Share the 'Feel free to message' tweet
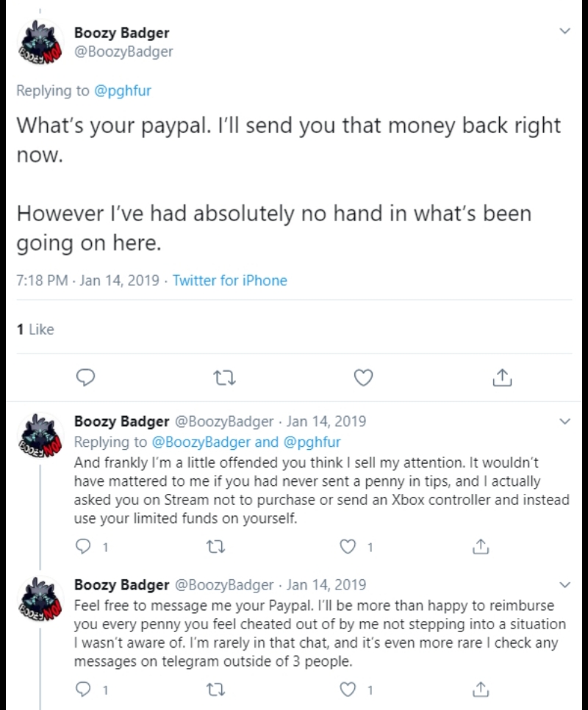 [481, 689]
